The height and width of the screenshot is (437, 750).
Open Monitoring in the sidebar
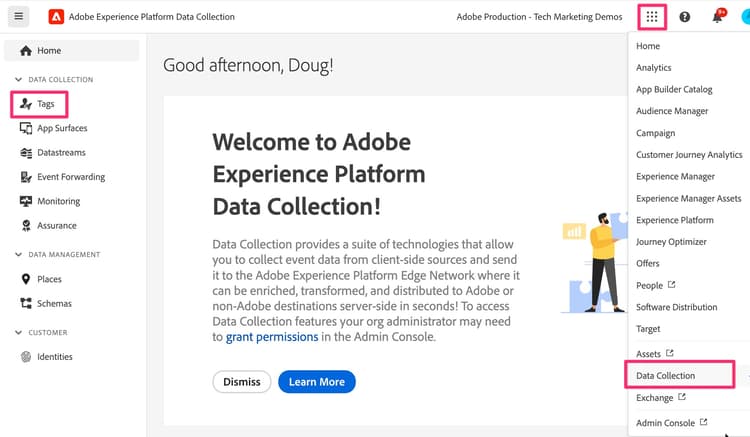(57, 201)
